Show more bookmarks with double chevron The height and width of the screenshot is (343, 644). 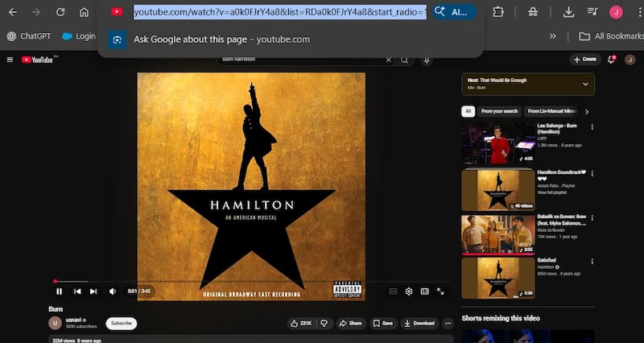pyautogui.click(x=553, y=36)
